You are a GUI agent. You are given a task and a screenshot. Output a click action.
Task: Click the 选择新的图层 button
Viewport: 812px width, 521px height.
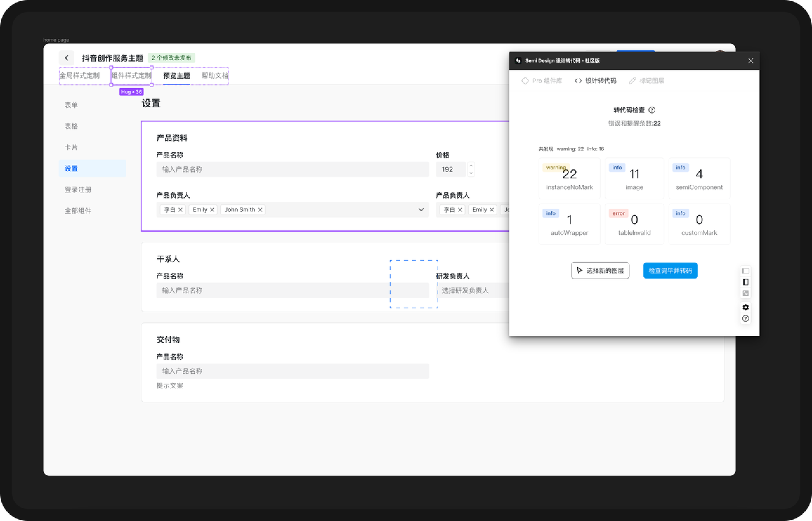coord(600,271)
